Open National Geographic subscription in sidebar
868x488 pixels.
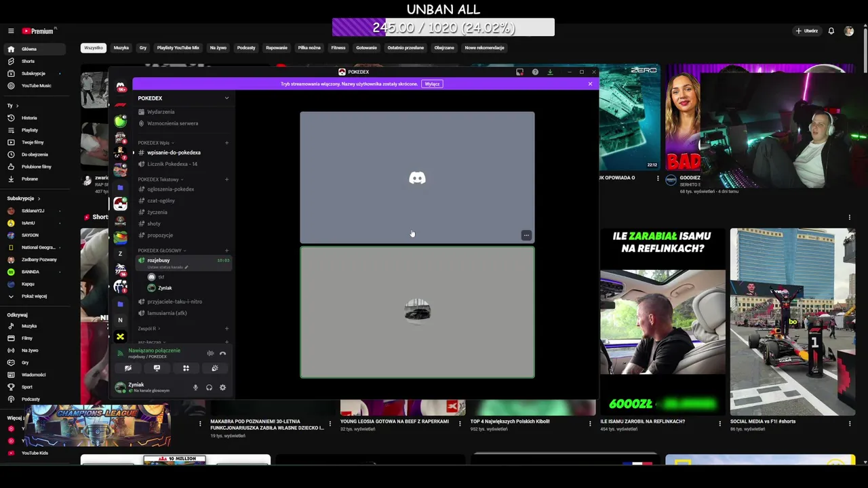click(x=34, y=247)
